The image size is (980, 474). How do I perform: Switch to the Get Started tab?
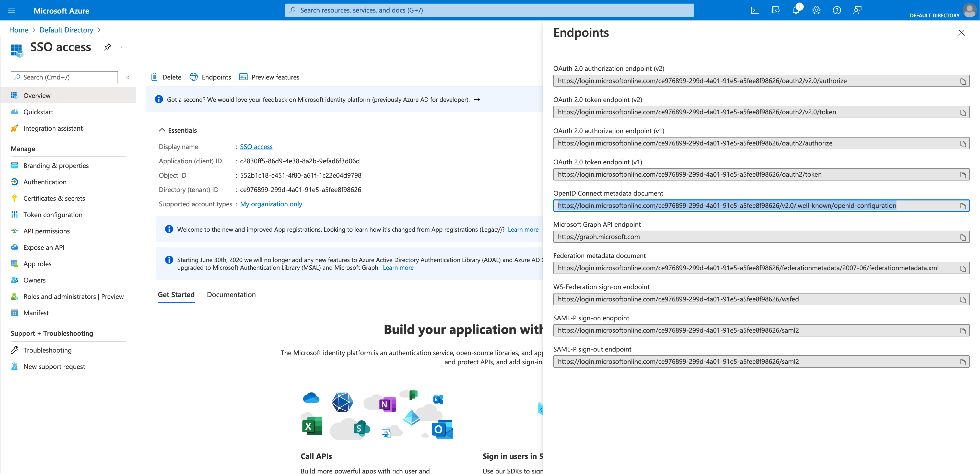pos(176,295)
